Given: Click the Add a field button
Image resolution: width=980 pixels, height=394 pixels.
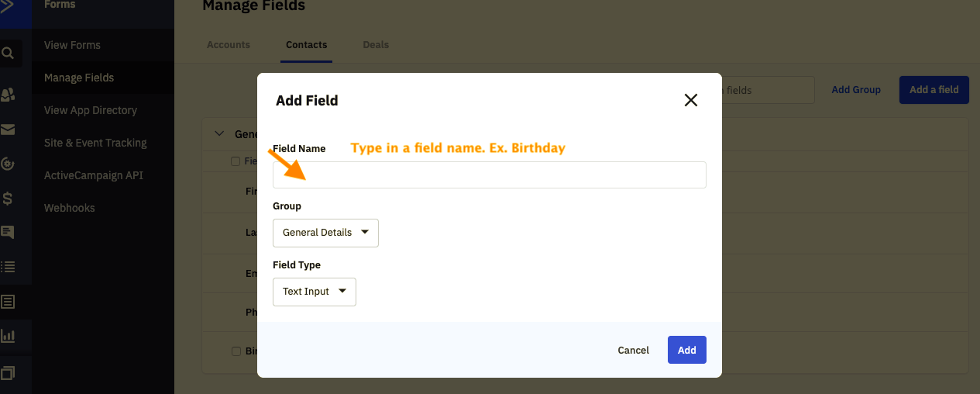Looking at the screenshot, I should coord(934,90).
